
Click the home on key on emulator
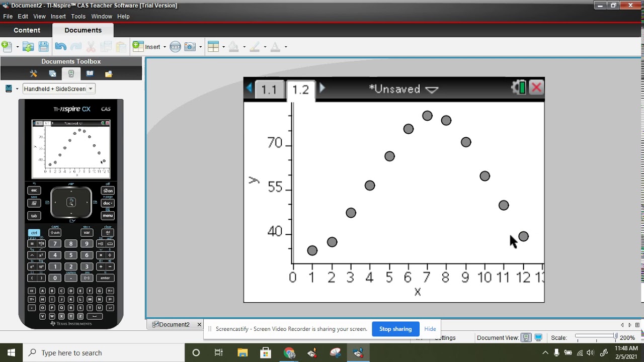(x=108, y=191)
